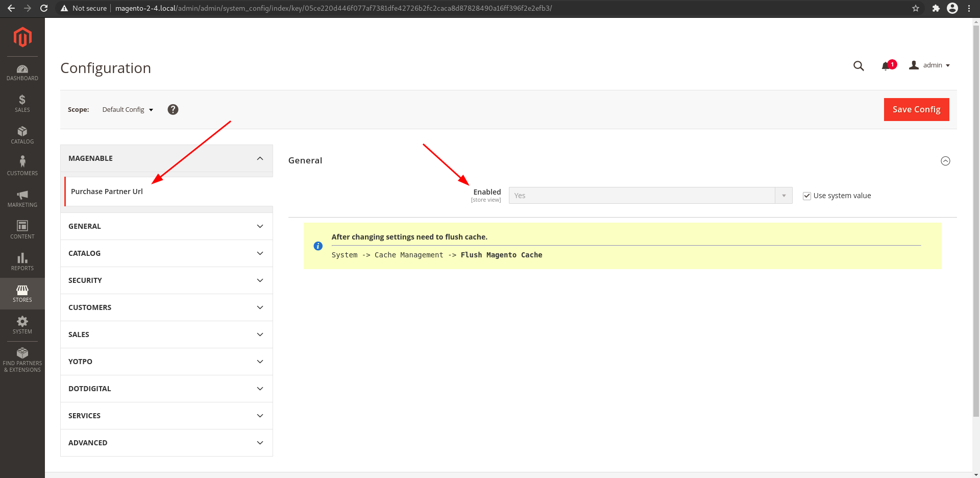
Task: Expand the CUSTOMERS config group
Action: pos(166,307)
